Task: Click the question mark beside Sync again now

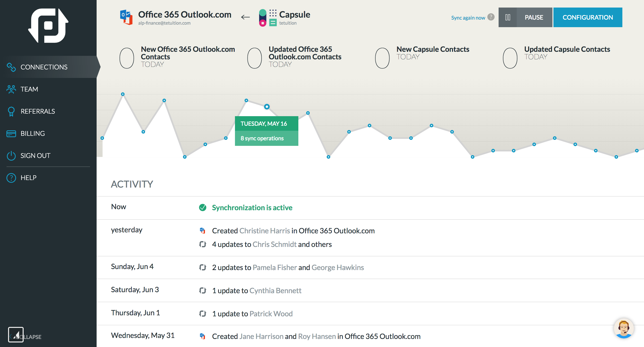Action: 491,17
